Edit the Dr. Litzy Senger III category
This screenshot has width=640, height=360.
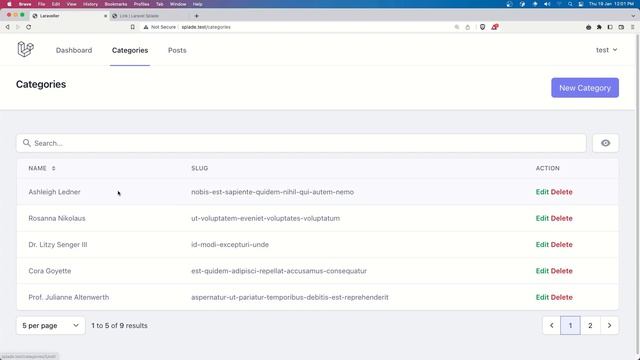542,244
